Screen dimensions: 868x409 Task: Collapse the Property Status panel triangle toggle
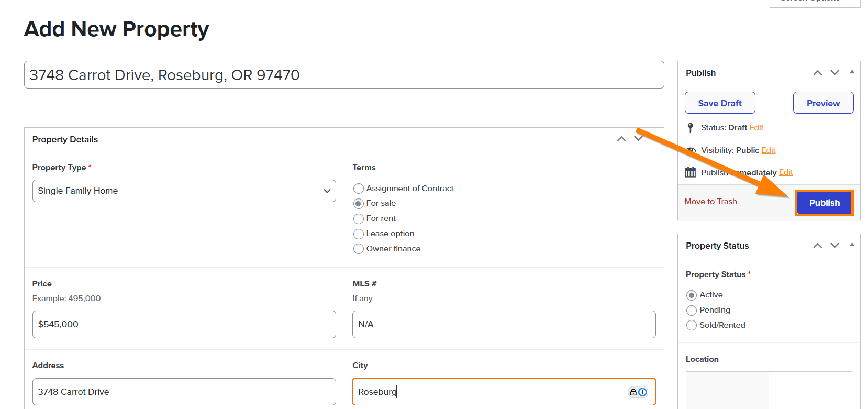pos(852,245)
